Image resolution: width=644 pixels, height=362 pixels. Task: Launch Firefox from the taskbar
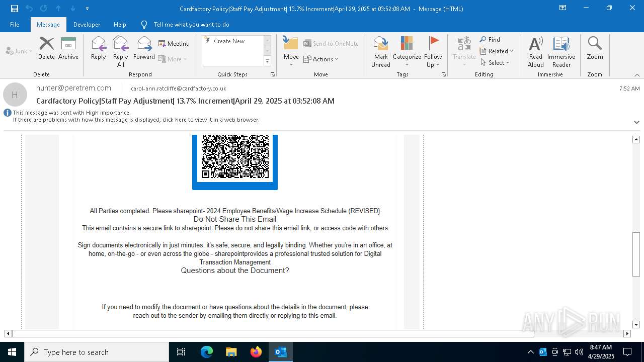(x=256, y=352)
